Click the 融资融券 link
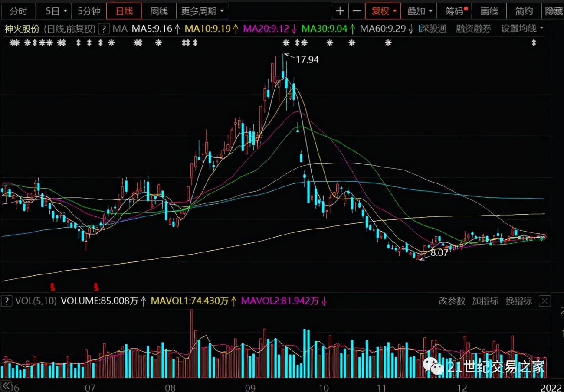 click(473, 29)
